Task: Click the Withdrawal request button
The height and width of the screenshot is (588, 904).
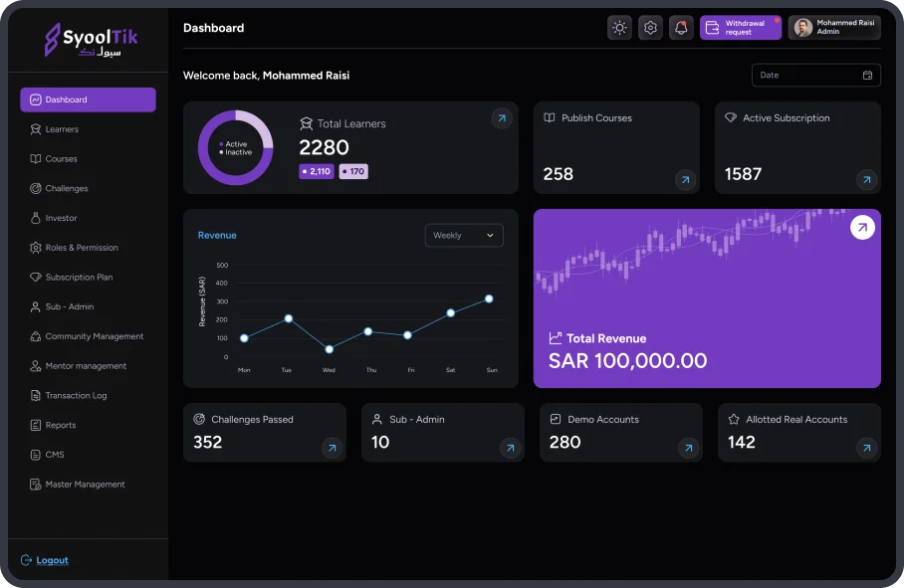Action: 741,28
